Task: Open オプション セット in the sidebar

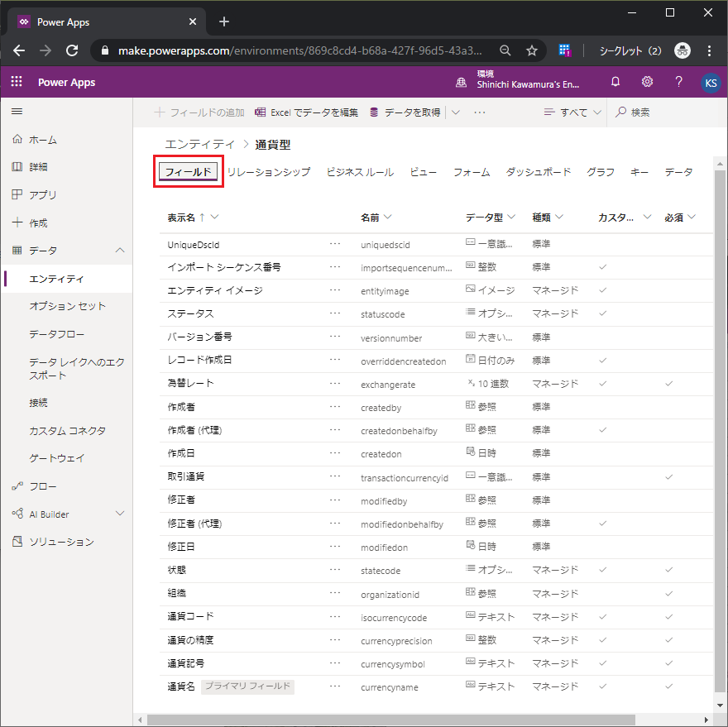Action: [67, 306]
